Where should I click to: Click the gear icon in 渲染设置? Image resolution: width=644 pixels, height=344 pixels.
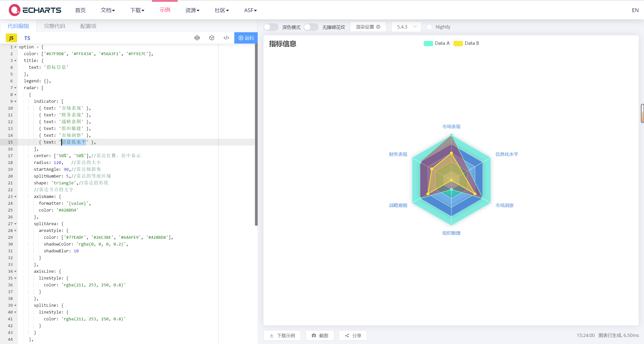(x=378, y=27)
